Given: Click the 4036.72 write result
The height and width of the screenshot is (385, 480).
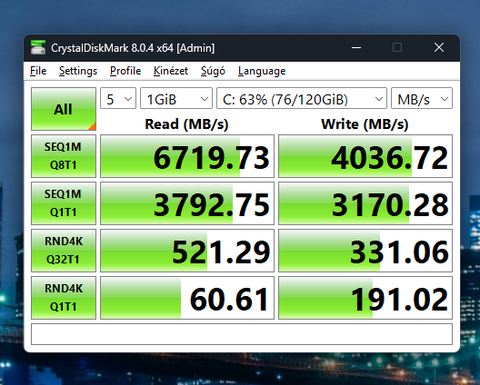Looking at the screenshot, I should click(365, 156).
